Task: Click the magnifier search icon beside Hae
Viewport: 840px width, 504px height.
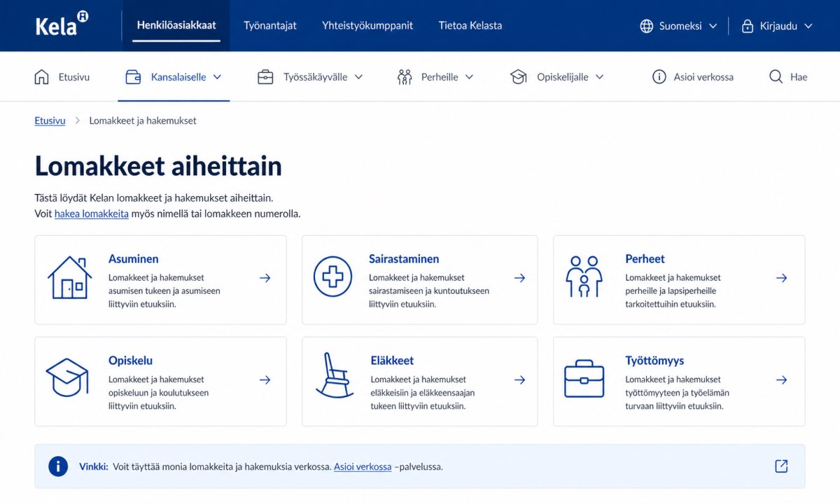Action: pos(776,77)
